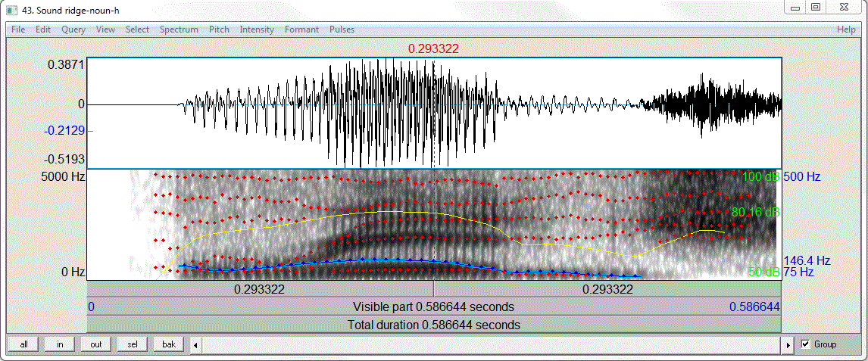868x361 pixels.
Task: Play the right 0.293322 segment bar
Action: 607,289
